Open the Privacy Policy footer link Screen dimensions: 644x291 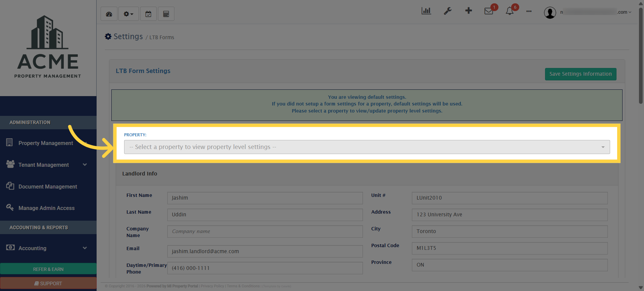[x=212, y=286]
